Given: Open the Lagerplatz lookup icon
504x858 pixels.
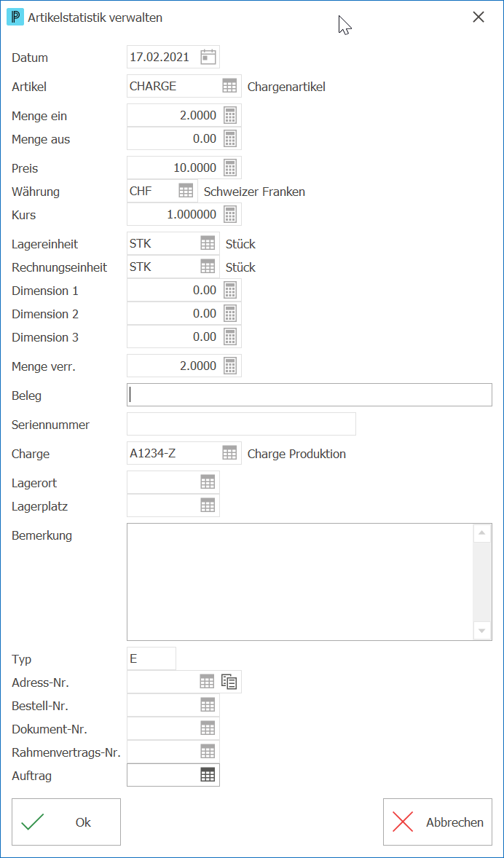Looking at the screenshot, I should (208, 505).
